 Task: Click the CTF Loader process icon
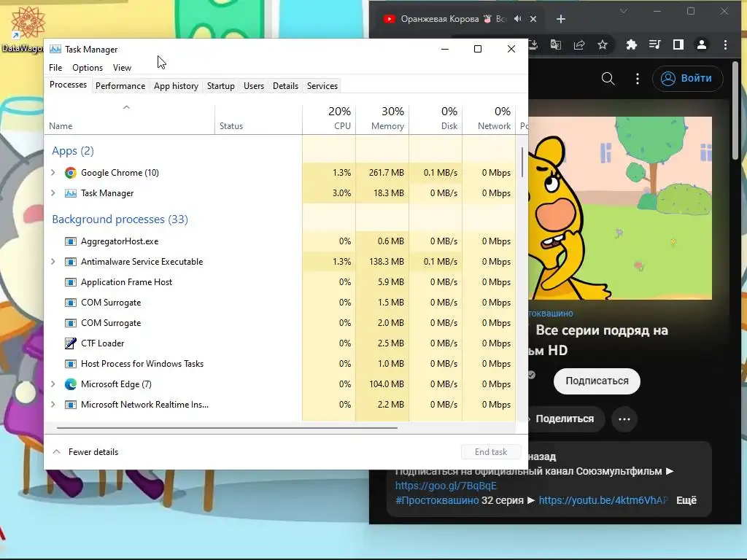point(71,343)
